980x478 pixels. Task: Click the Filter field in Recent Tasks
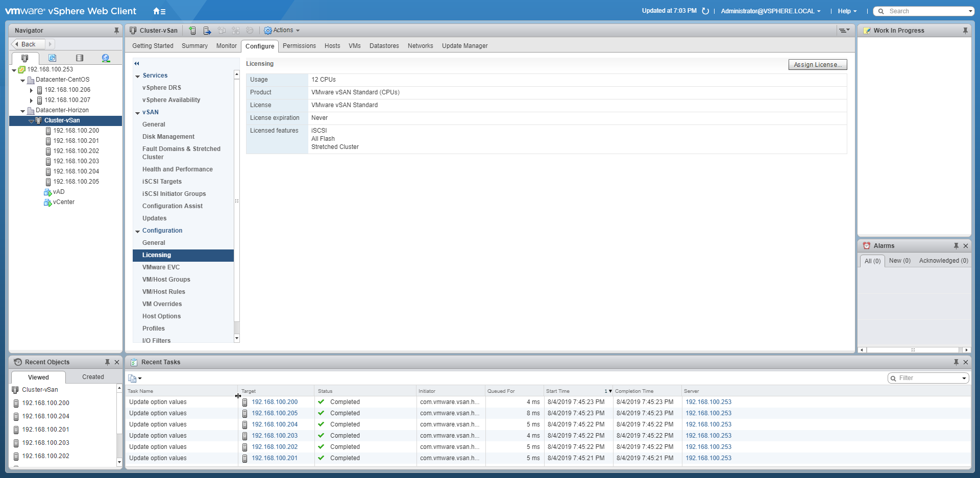click(927, 378)
